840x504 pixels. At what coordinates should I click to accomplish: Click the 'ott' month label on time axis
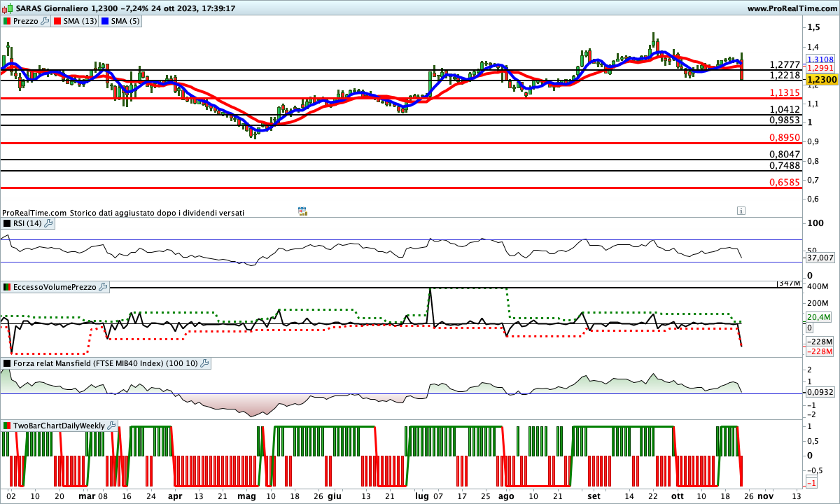(677, 495)
